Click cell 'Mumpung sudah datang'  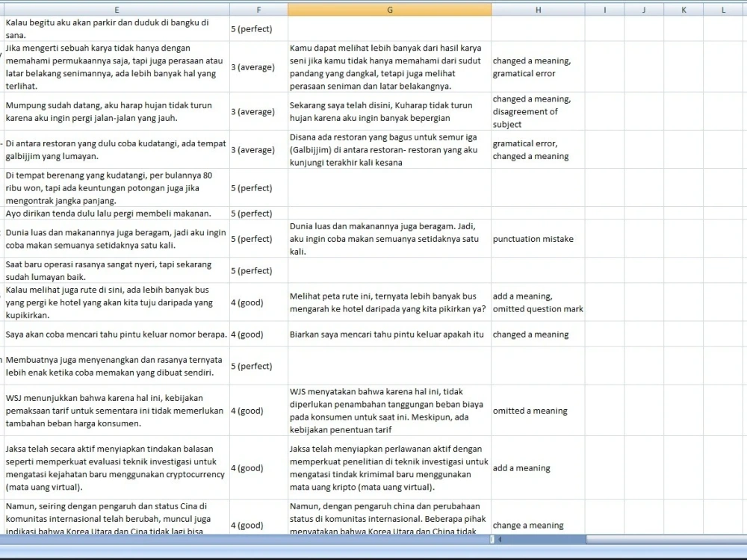click(117, 111)
